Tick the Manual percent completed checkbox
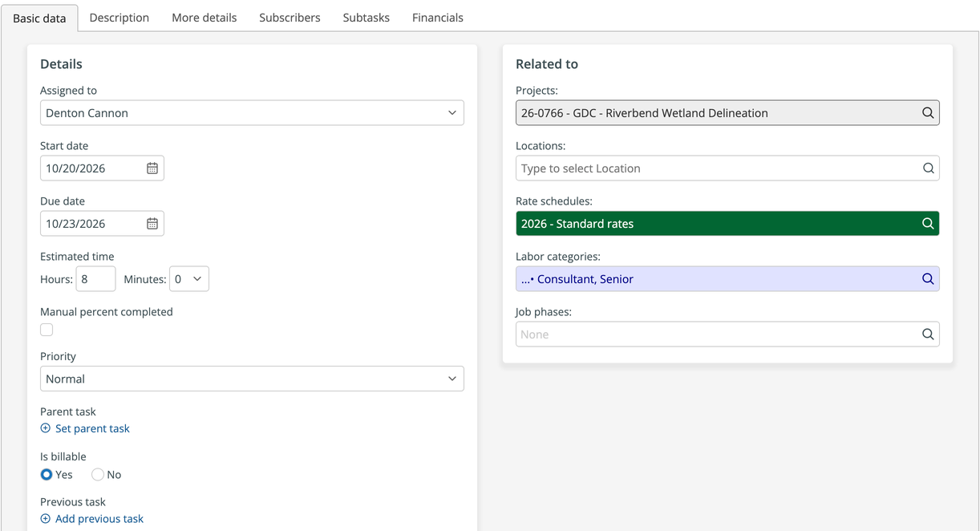 click(47, 330)
